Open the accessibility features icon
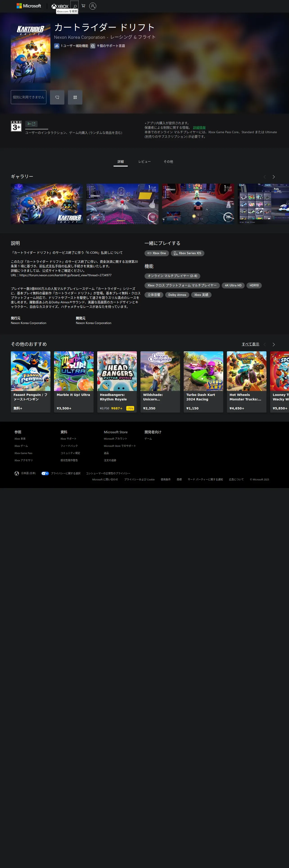 [x=56, y=46]
